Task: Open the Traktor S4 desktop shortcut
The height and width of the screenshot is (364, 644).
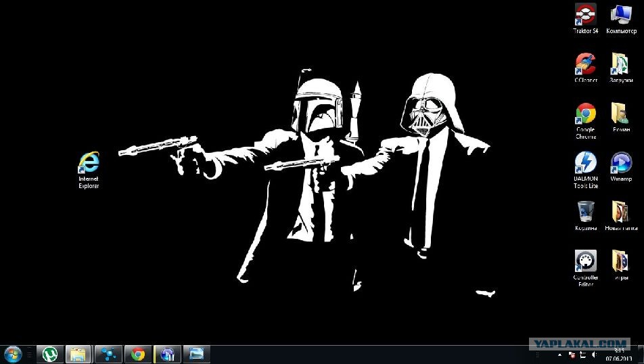Action: click(586, 18)
